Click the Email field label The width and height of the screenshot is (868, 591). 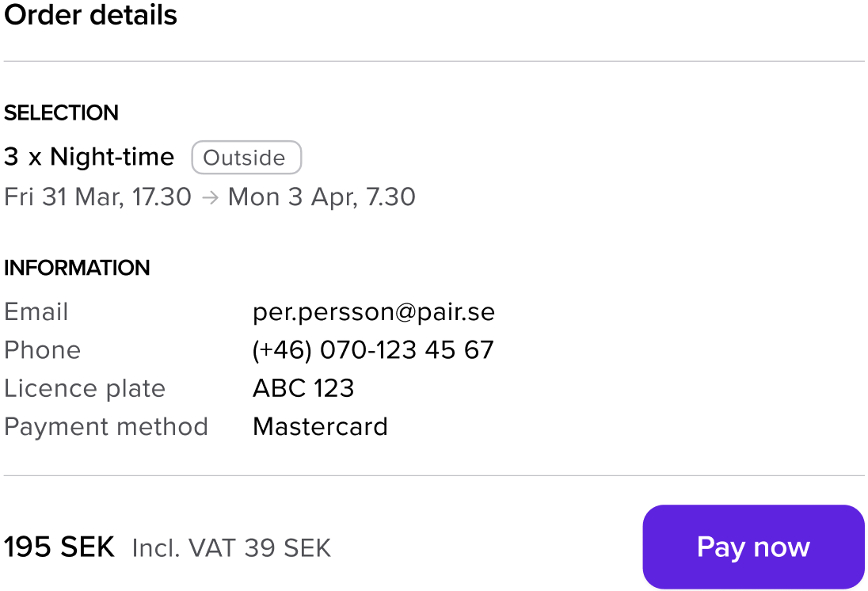(36, 312)
